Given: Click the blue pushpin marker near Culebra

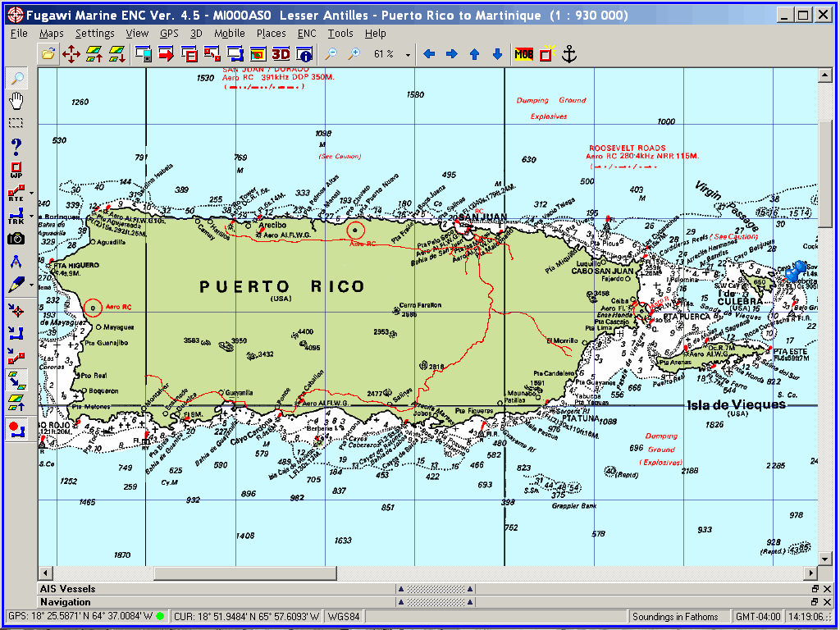Looking at the screenshot, I should 796,271.
